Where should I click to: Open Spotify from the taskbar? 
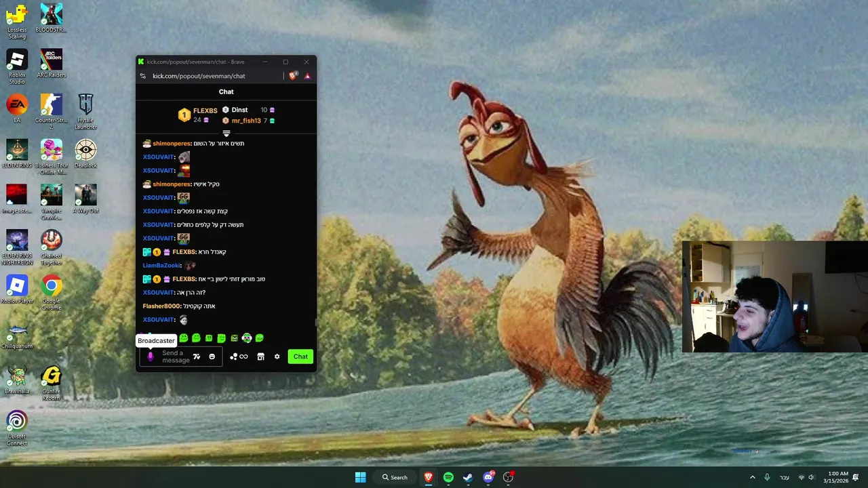(x=448, y=477)
